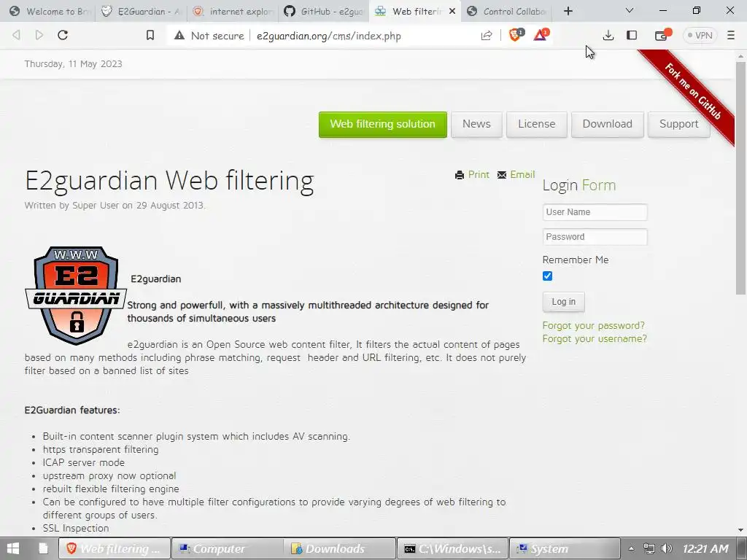Open the Download menu item
Viewport: 747px width, 560px height.
(608, 124)
